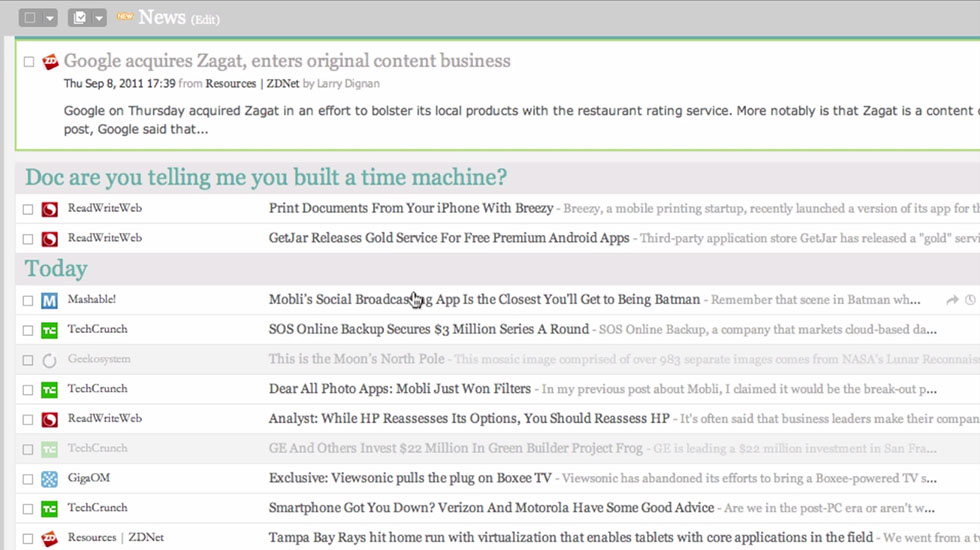Open the (Edit) link next to News

(x=205, y=19)
